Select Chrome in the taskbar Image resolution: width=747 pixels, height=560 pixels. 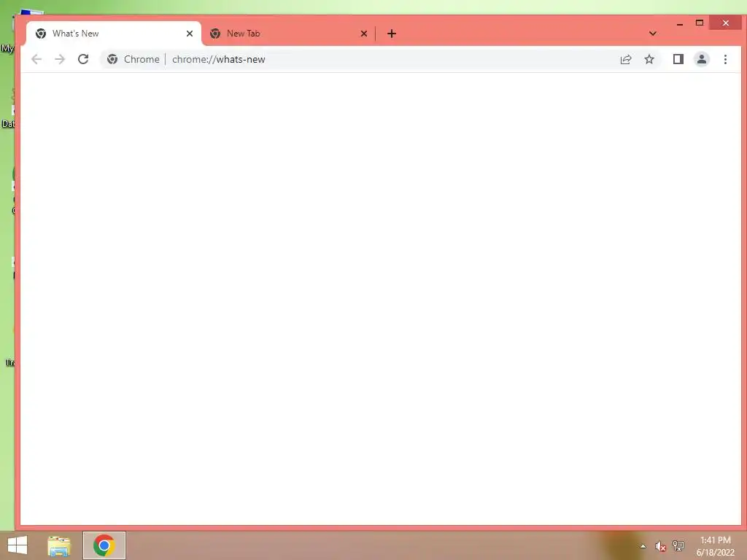[104, 545]
